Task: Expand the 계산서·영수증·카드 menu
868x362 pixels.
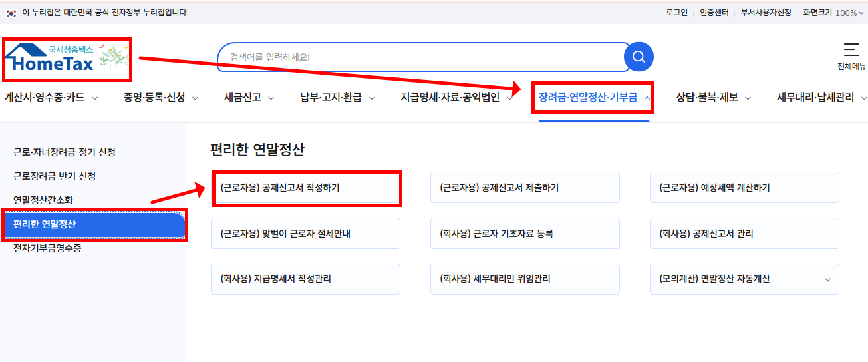Action: click(51, 98)
